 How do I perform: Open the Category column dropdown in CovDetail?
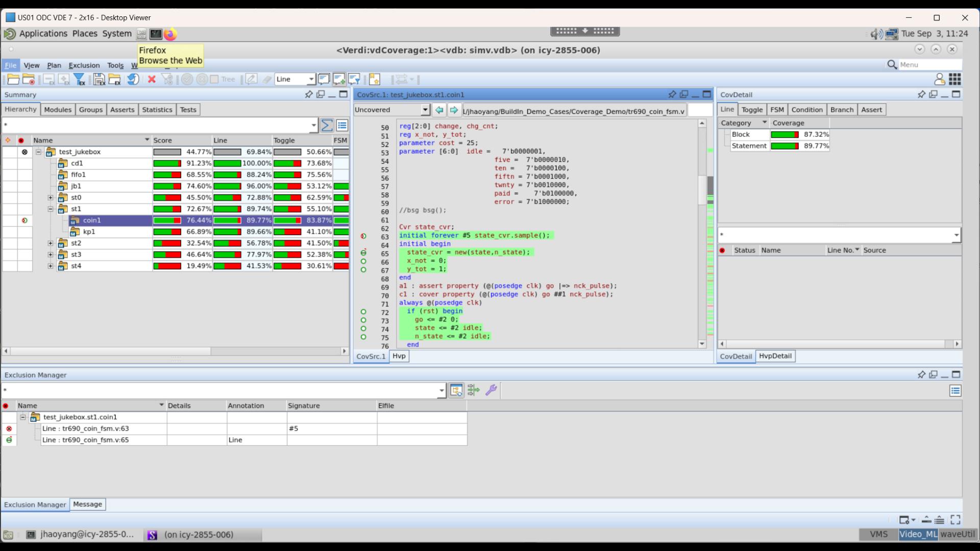764,122
